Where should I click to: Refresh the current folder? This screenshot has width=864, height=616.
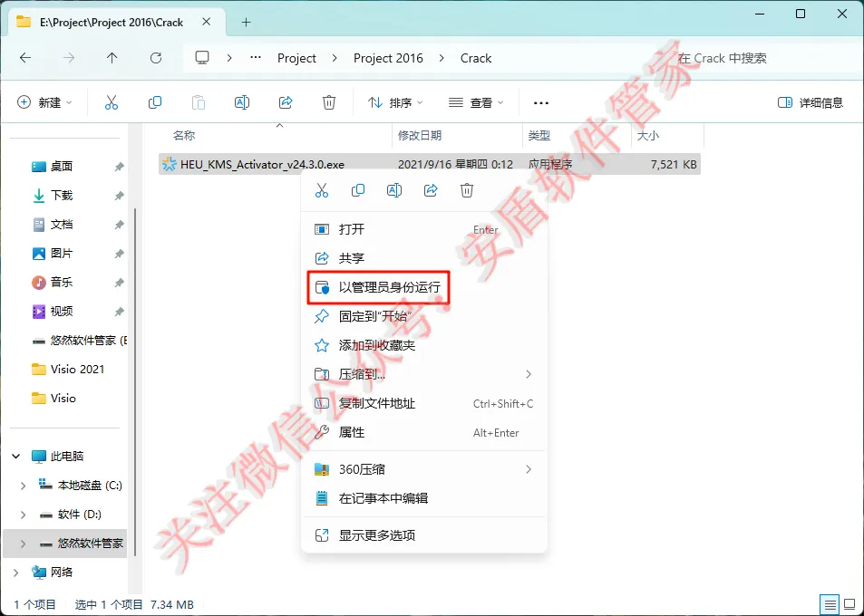(x=156, y=58)
